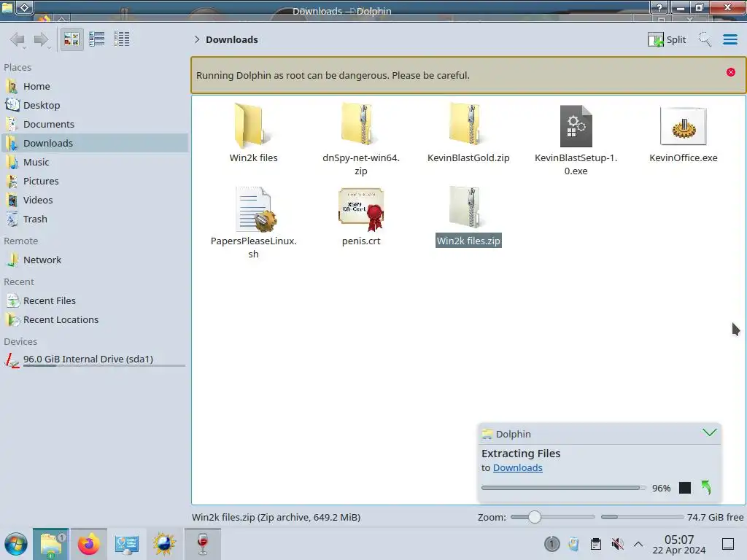Open the clock showing 05:07
Viewport: 747px width, 560px height.
679,544
